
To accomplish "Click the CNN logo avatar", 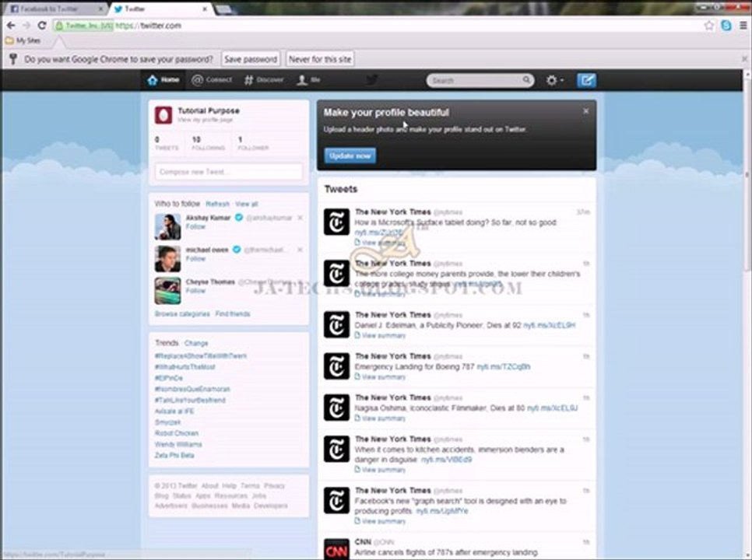I will 336,549.
